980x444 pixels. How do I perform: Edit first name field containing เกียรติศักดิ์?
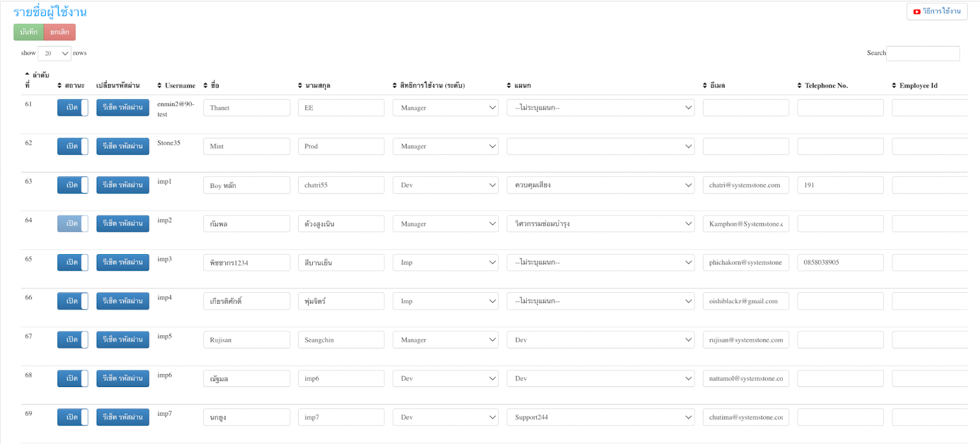(x=247, y=301)
